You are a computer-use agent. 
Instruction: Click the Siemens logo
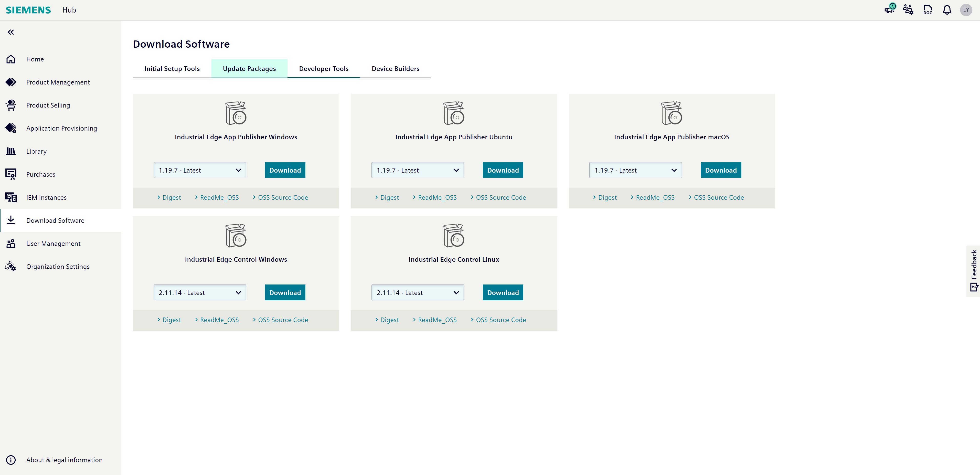pos(28,10)
